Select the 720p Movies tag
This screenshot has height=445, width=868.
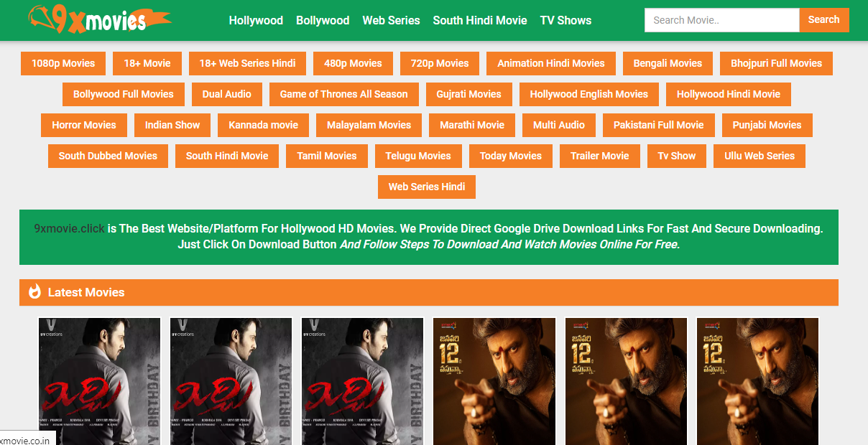coord(440,63)
